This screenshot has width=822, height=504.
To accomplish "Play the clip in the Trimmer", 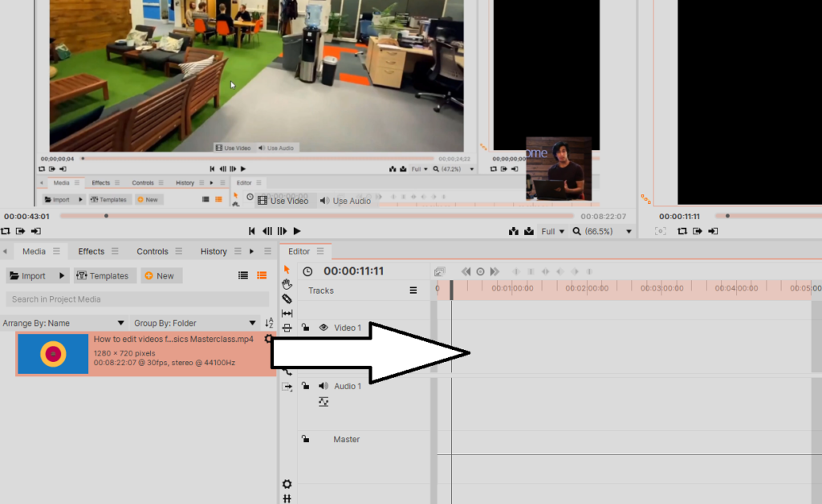I will (x=297, y=231).
